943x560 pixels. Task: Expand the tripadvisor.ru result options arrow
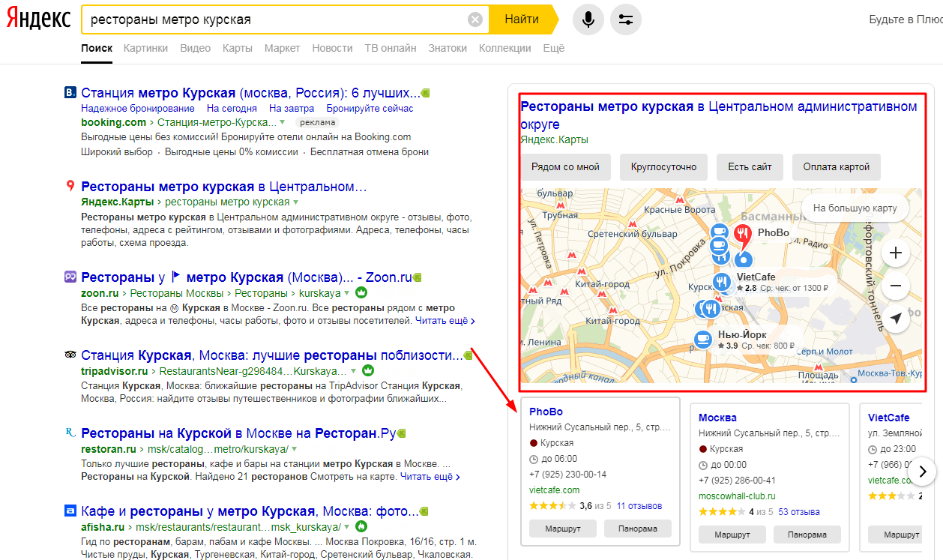(x=355, y=371)
